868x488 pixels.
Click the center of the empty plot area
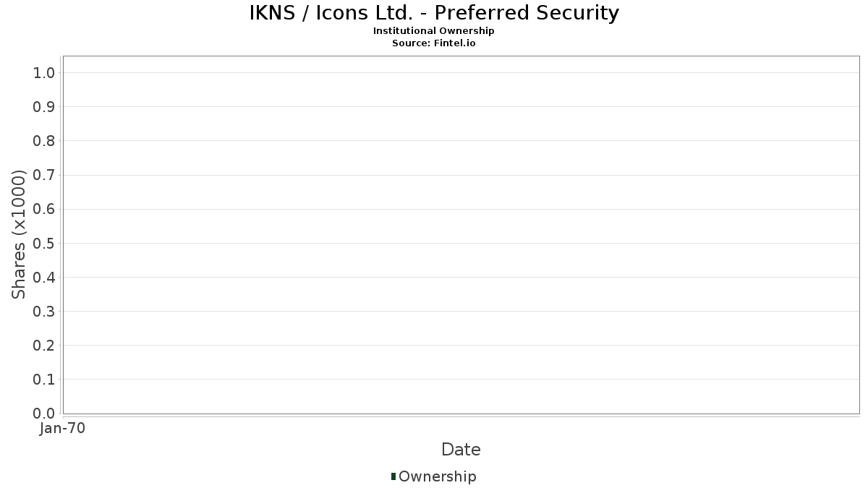[461, 235]
